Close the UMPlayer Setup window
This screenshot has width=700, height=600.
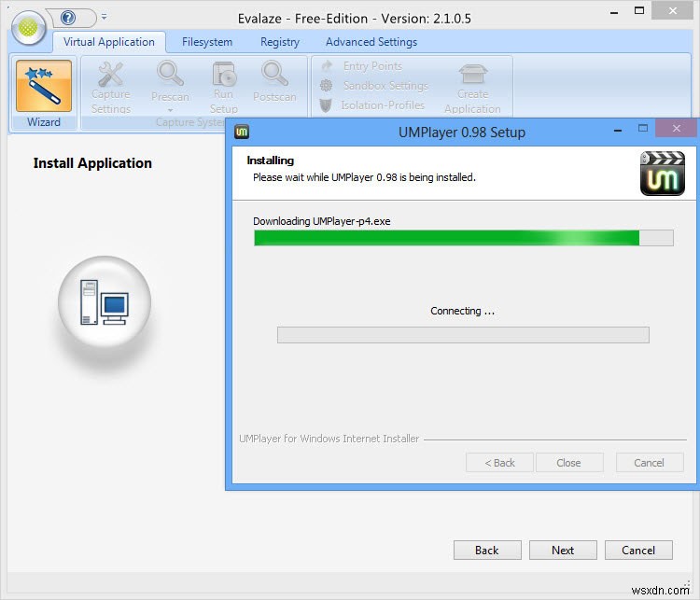point(677,129)
